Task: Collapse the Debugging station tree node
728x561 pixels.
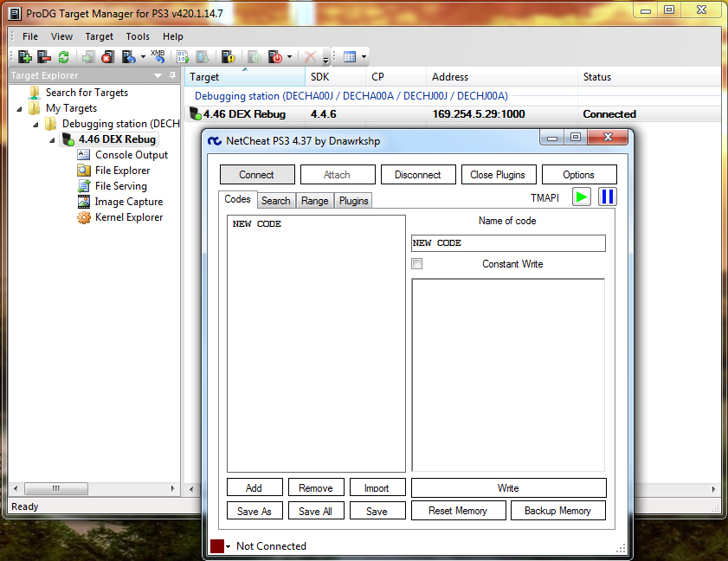Action: point(35,125)
